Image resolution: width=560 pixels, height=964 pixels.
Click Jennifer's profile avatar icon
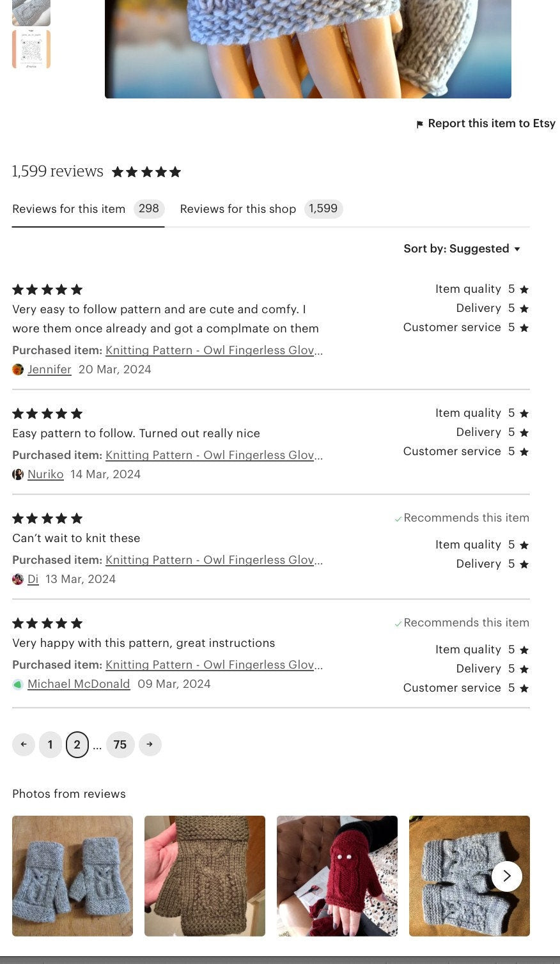[x=18, y=369]
